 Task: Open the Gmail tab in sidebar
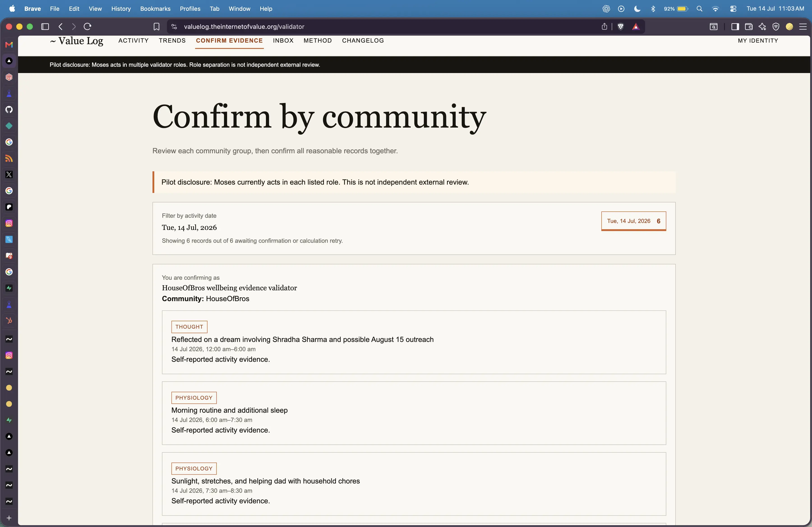click(x=9, y=45)
